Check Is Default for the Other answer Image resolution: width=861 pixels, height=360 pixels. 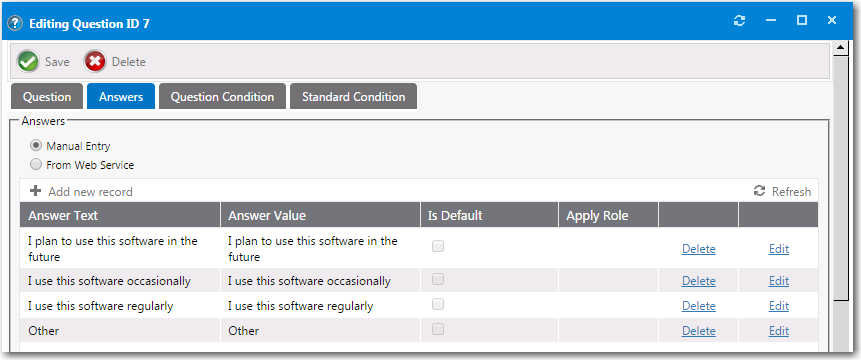click(x=438, y=329)
